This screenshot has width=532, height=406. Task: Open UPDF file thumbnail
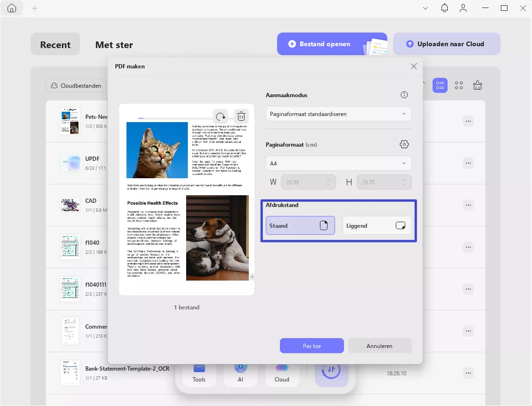(70, 163)
